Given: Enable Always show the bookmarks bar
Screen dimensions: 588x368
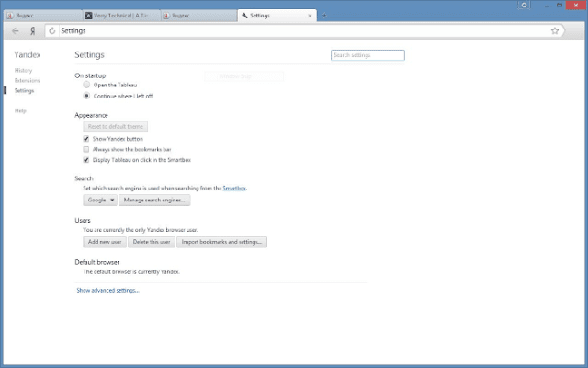Looking at the screenshot, I should [86, 149].
